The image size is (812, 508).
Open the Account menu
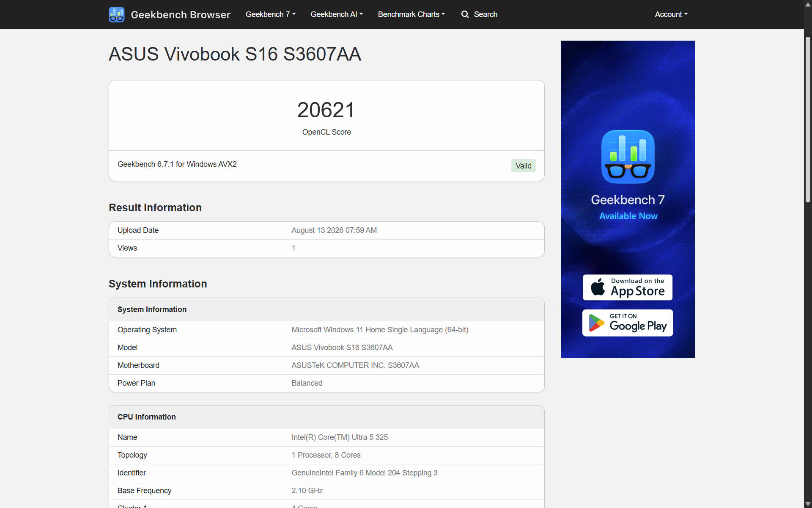pyautogui.click(x=671, y=14)
